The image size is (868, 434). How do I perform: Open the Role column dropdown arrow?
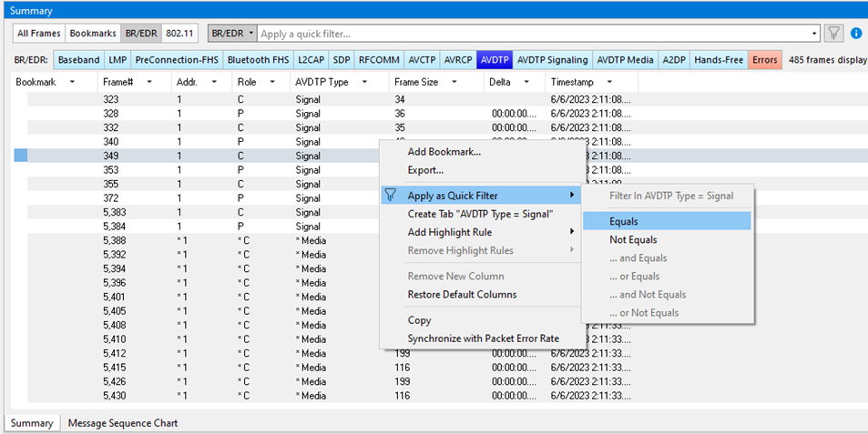(x=272, y=82)
